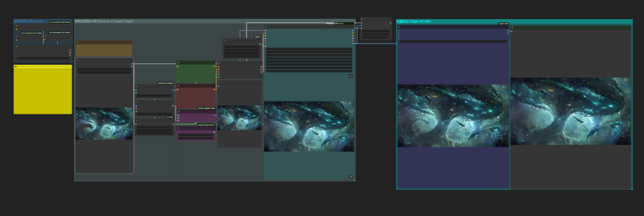The image size is (644, 216).
Task: Collapse the purple comparison node via its dot
Action: coord(400,27)
